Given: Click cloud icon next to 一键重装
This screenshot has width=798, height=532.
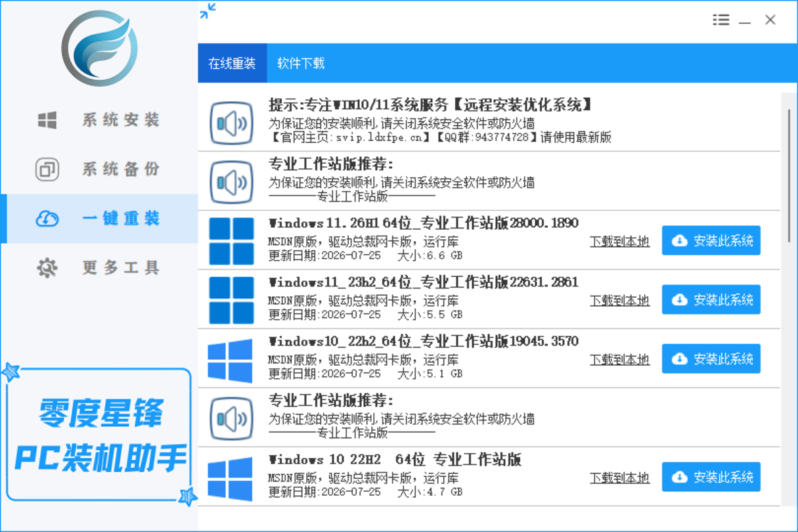Looking at the screenshot, I should pos(47,219).
